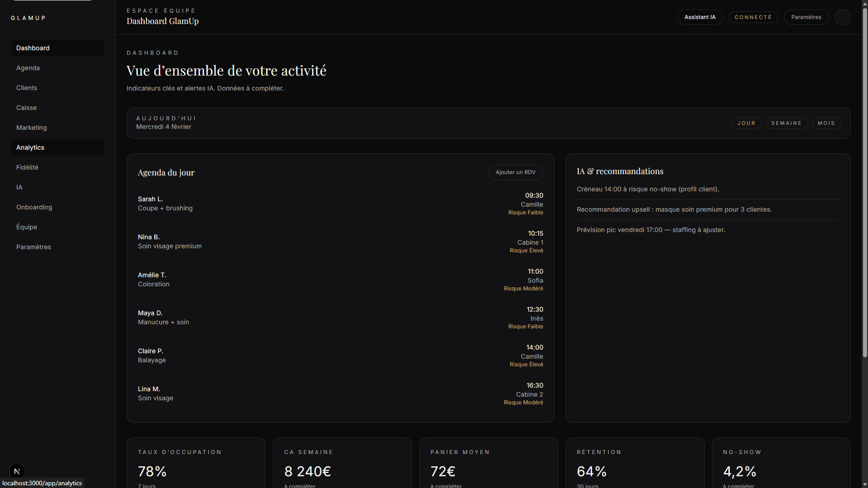Select the JOUR period filter

(746, 123)
